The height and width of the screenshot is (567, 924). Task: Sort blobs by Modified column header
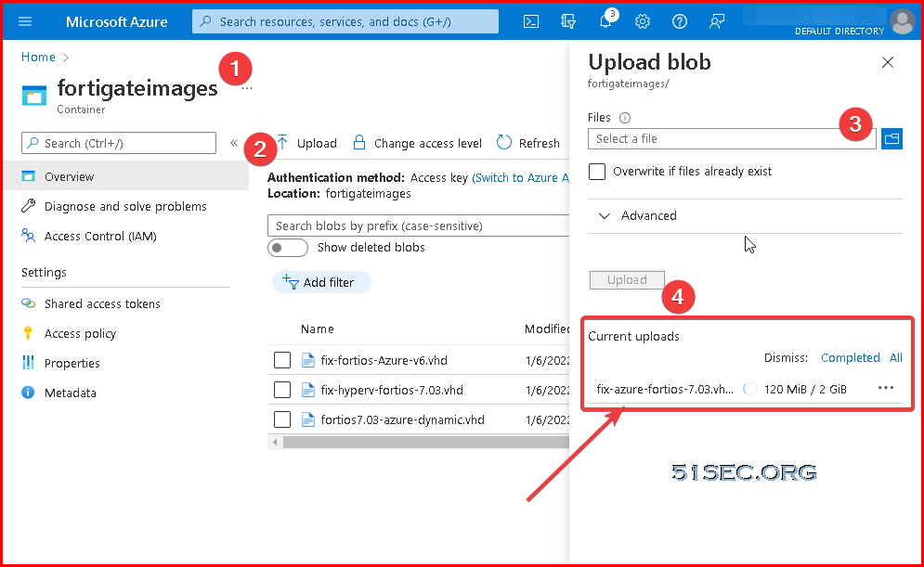click(547, 329)
